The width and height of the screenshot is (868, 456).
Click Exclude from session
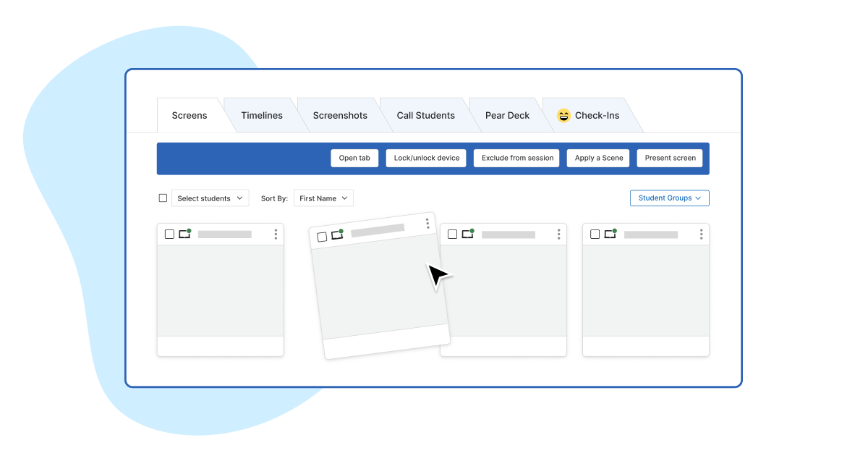517,158
